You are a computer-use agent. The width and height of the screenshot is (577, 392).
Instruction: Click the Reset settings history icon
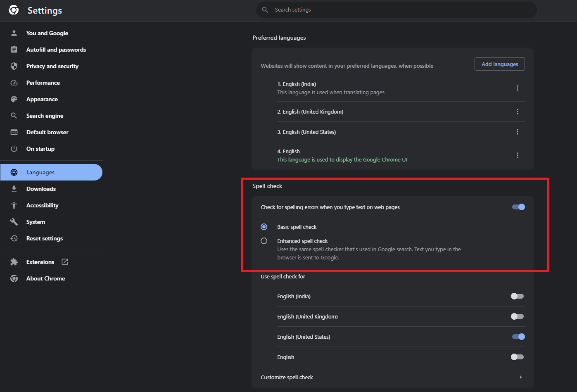[x=14, y=238]
